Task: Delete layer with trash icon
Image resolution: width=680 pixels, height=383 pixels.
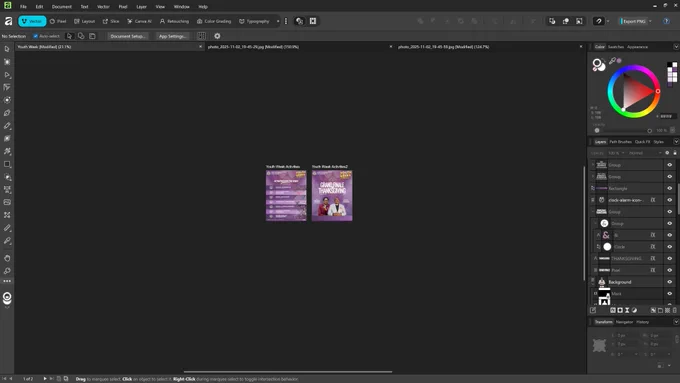Action: (674, 310)
